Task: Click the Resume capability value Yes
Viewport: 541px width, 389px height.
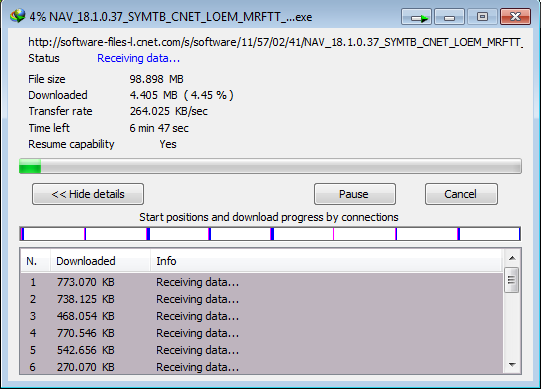Action: (x=168, y=144)
